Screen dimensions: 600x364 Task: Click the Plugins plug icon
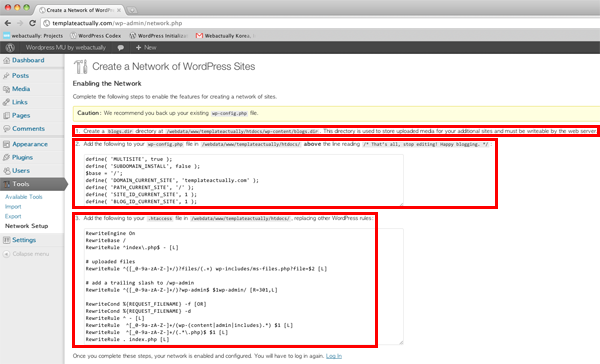pos(7,157)
